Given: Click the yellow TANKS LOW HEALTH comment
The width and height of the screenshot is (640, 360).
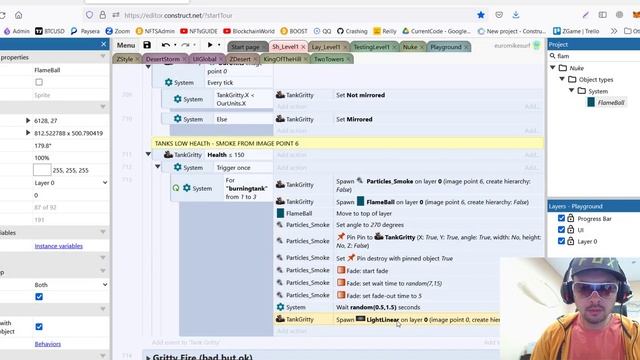Looking at the screenshot, I should tap(347, 143).
